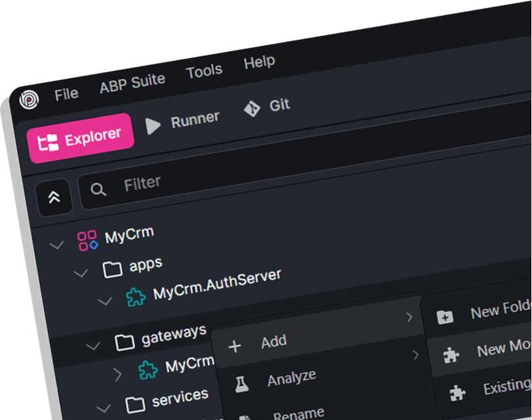Choose Existing Module in the submenu

tap(507, 387)
